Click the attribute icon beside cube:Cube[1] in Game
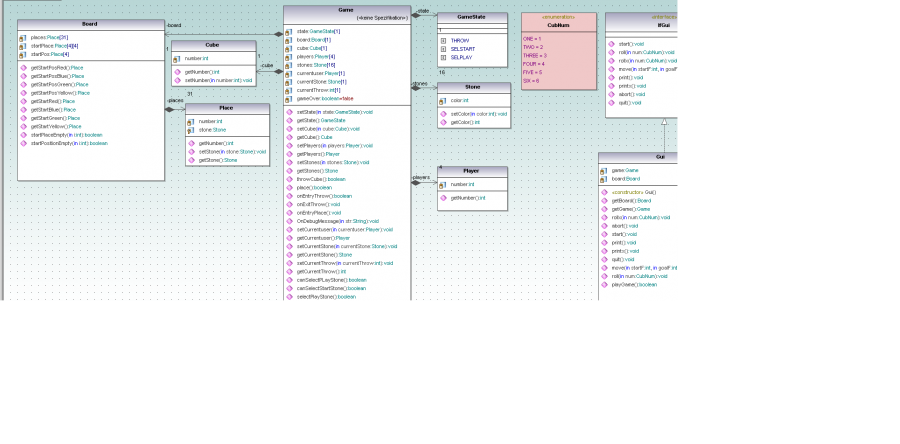 tap(289, 48)
